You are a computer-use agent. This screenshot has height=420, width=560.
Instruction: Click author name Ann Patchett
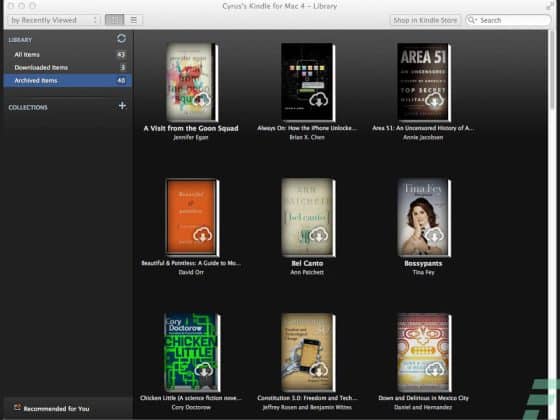pos(307,272)
